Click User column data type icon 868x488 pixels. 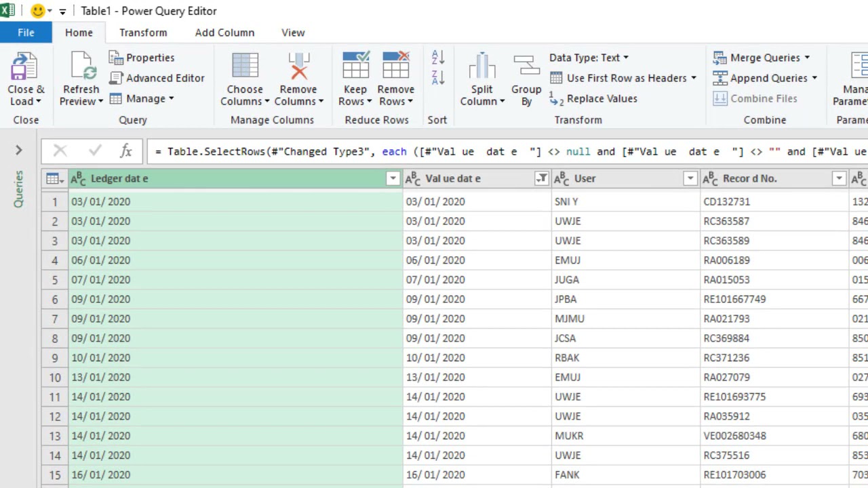pyautogui.click(x=562, y=178)
